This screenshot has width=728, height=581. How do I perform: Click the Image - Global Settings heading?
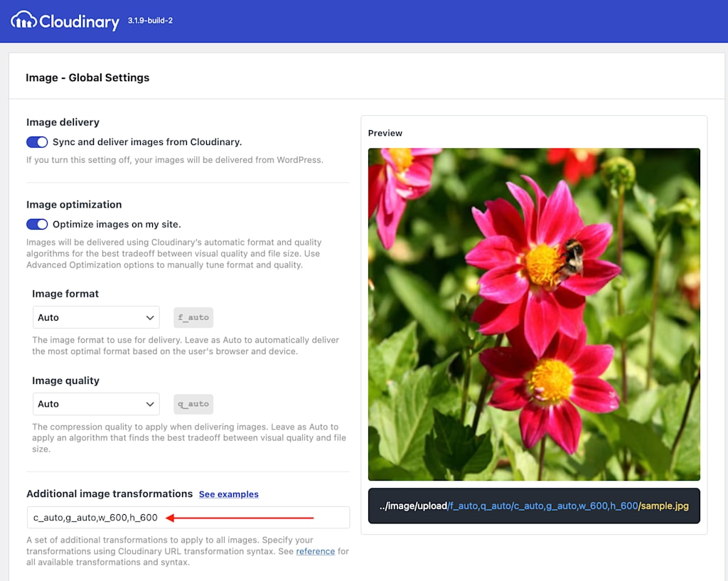click(x=87, y=78)
